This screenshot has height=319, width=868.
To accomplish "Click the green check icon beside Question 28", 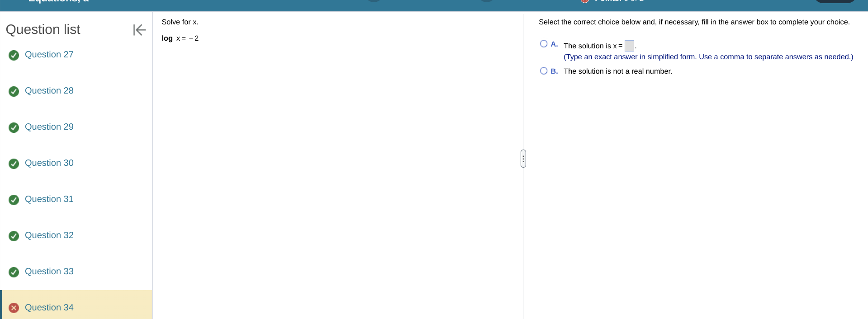I will pyautogui.click(x=14, y=91).
